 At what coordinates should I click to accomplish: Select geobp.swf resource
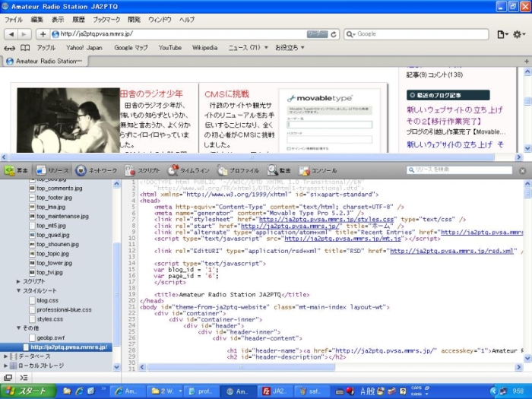tap(50, 338)
